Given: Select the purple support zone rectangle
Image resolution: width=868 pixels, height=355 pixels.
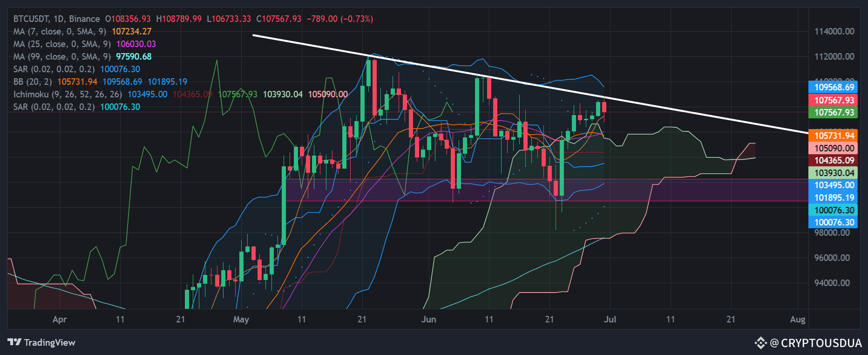Looking at the screenshot, I should 547,190.
